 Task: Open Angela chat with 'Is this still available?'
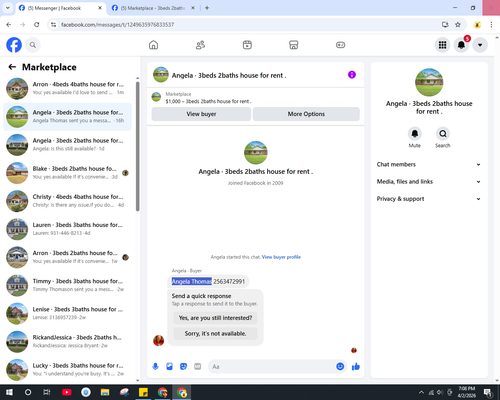[x=67, y=145]
